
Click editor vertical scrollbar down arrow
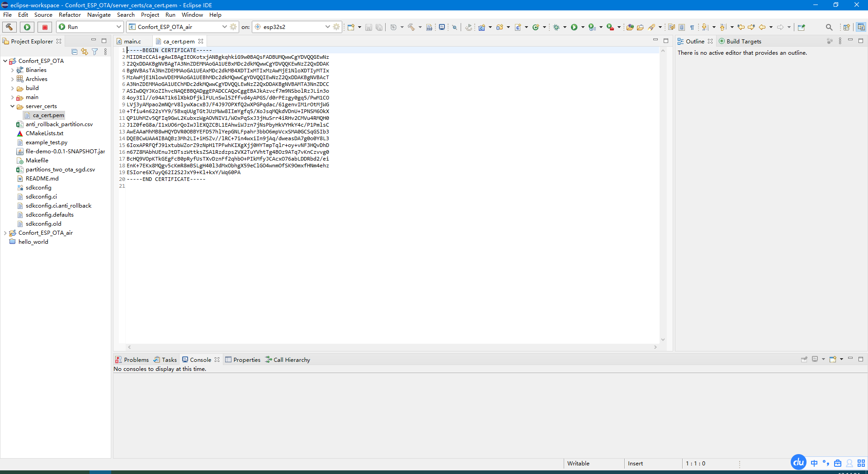(x=663, y=340)
